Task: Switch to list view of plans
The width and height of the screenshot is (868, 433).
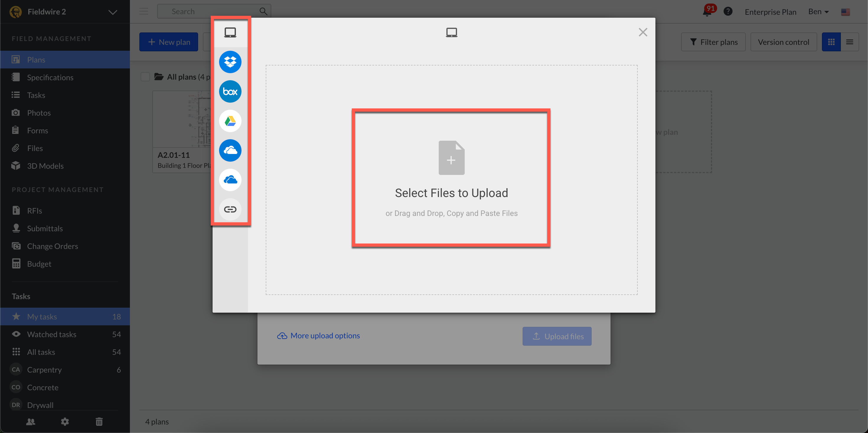Action: [x=849, y=42]
